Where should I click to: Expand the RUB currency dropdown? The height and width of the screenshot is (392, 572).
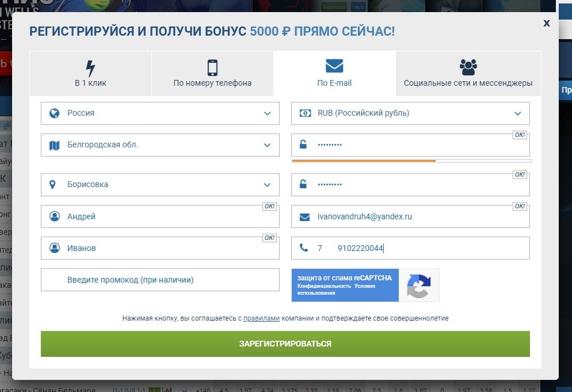coord(410,113)
